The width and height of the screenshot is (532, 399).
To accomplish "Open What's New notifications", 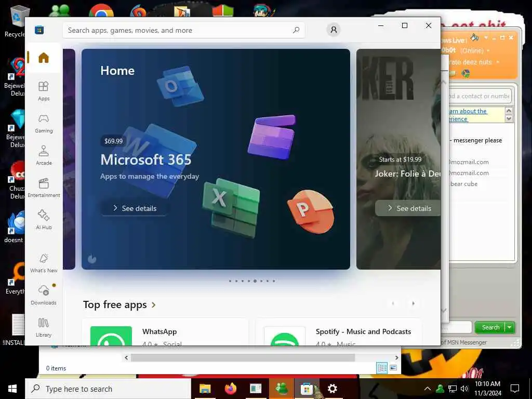I will tap(44, 263).
